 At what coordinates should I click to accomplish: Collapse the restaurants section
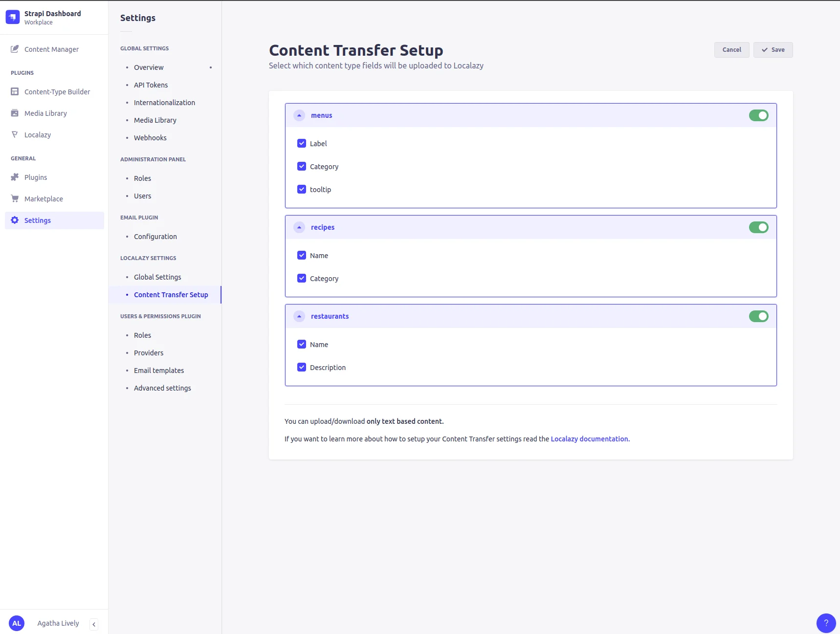coord(299,316)
